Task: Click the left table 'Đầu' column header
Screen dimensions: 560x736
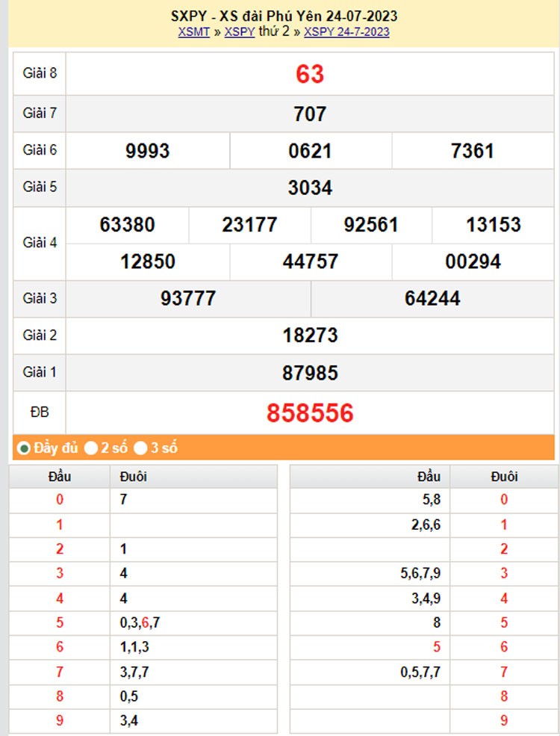Action: [60, 477]
